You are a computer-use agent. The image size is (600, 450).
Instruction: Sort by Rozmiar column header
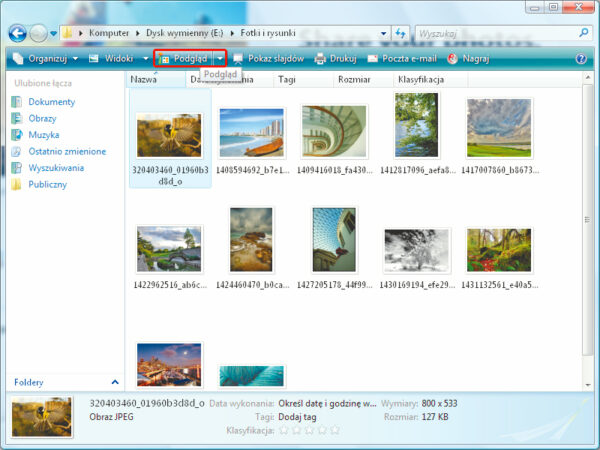354,78
